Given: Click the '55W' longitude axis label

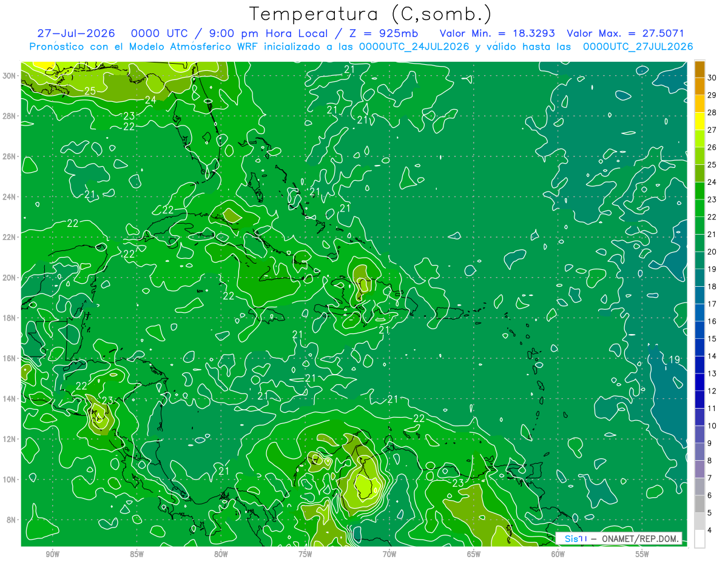Looking at the screenshot, I should 642,554.
